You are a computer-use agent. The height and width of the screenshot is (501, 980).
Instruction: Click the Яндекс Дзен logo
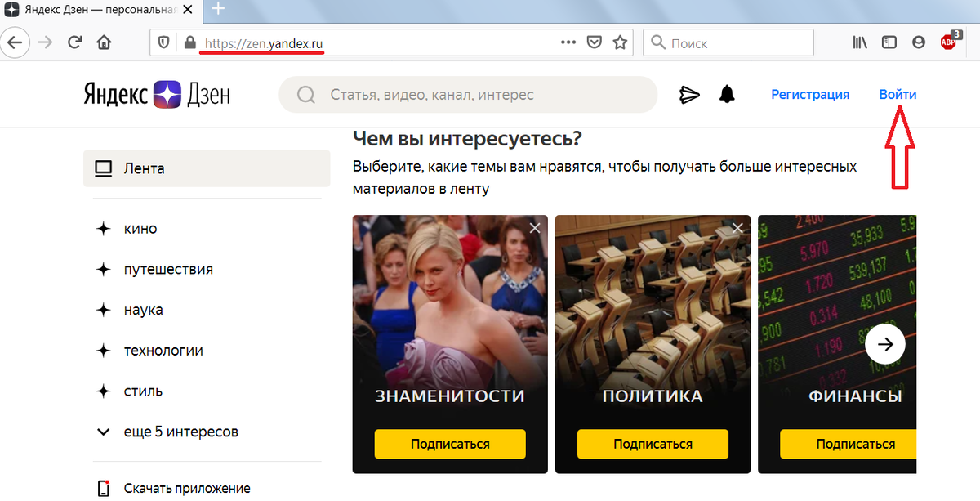click(x=157, y=94)
